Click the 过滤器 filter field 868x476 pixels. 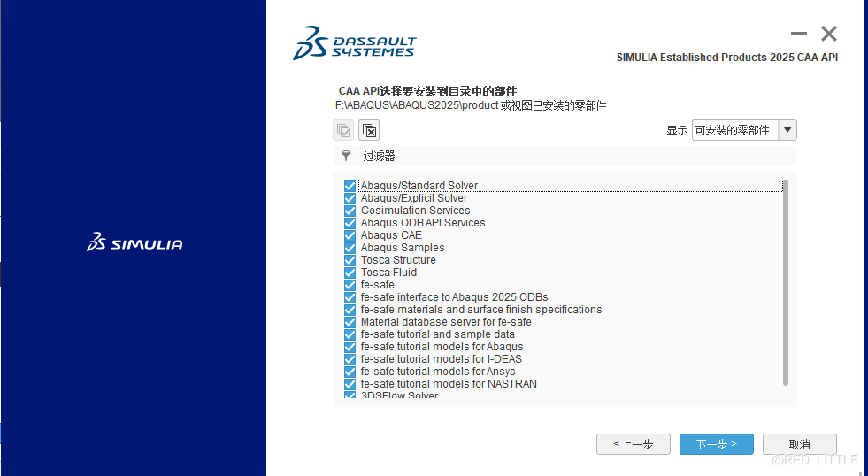coord(565,156)
